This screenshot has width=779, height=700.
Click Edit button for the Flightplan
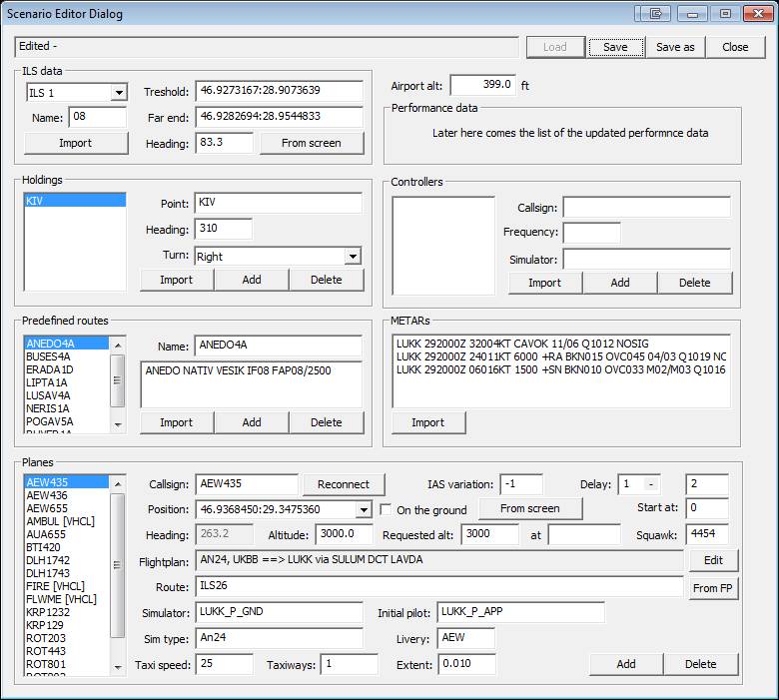pos(713,560)
